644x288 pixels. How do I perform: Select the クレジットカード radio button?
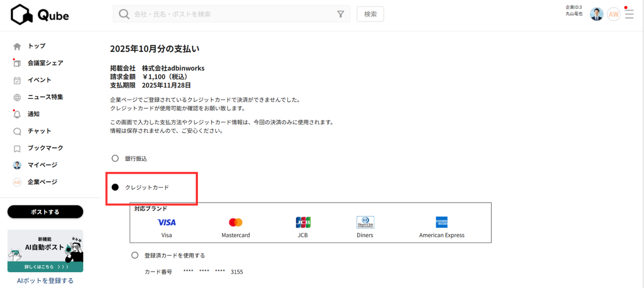pyautogui.click(x=115, y=187)
